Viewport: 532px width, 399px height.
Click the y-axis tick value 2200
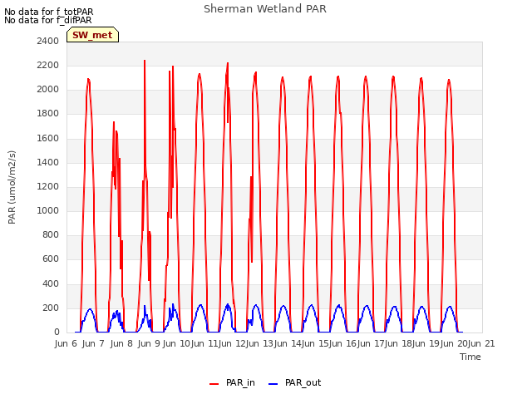coord(48,65)
